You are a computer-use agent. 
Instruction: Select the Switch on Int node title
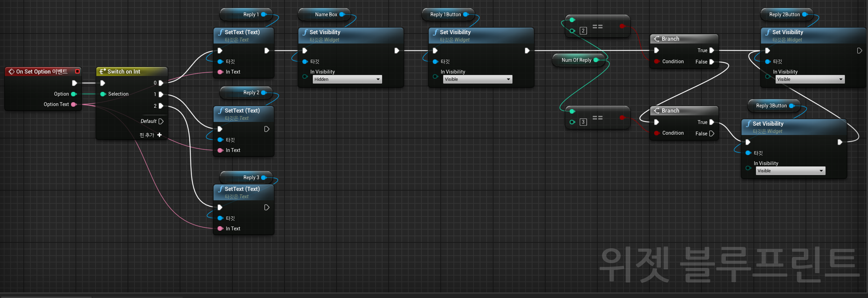pos(124,71)
